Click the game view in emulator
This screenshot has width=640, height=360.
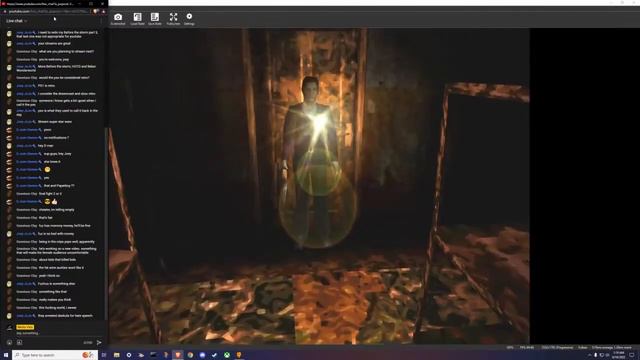coord(319,186)
